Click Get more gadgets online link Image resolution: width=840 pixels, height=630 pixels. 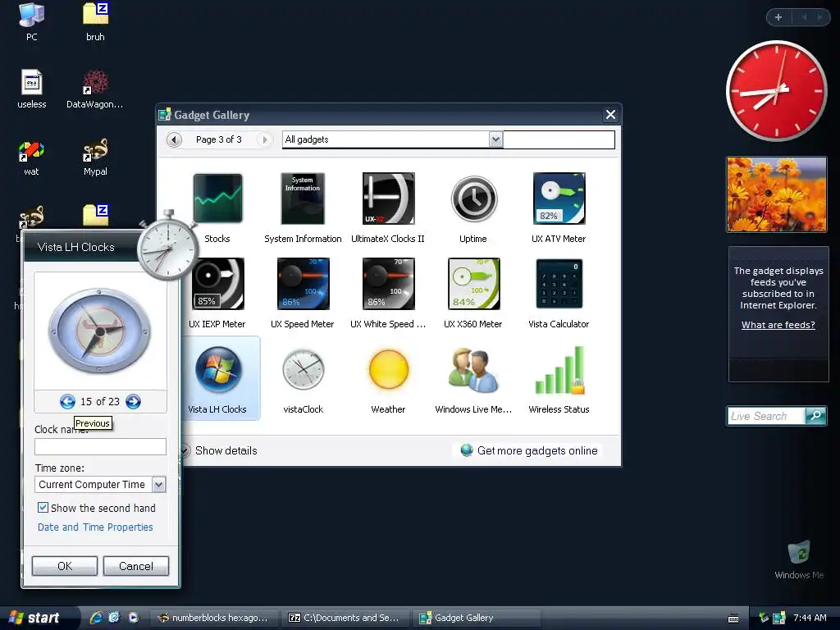pos(529,450)
